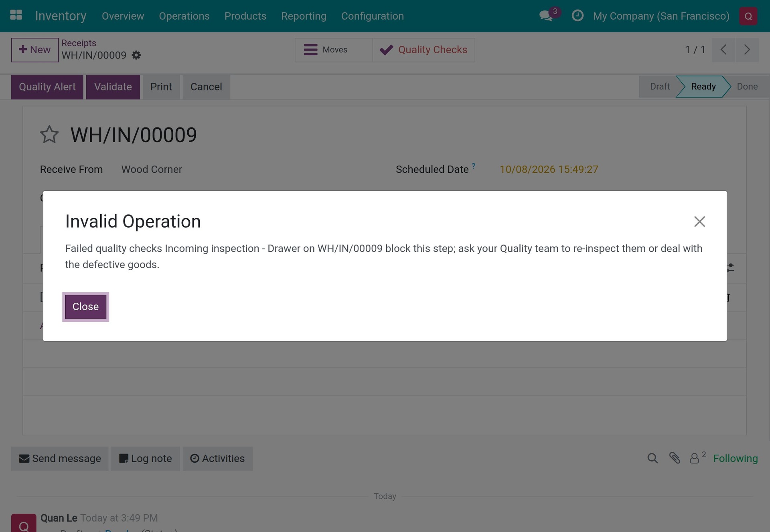Open the Moves stat button
This screenshot has width=770, height=532.
tap(334, 50)
